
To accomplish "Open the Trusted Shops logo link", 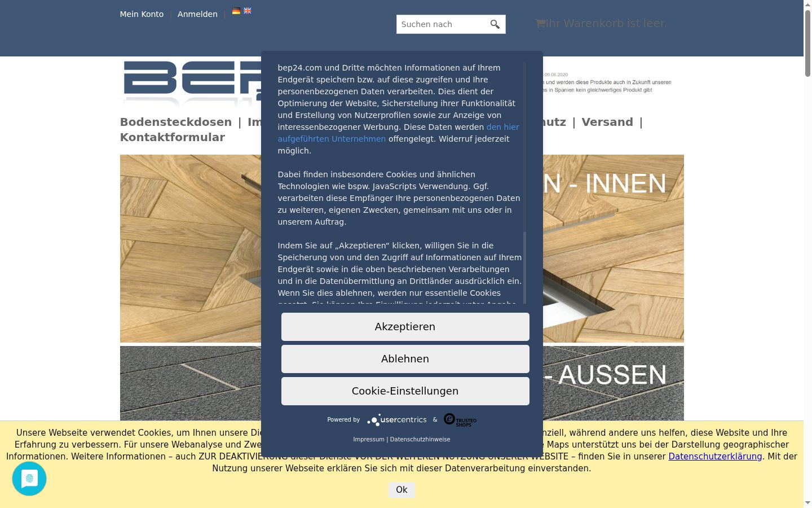I will click(460, 420).
